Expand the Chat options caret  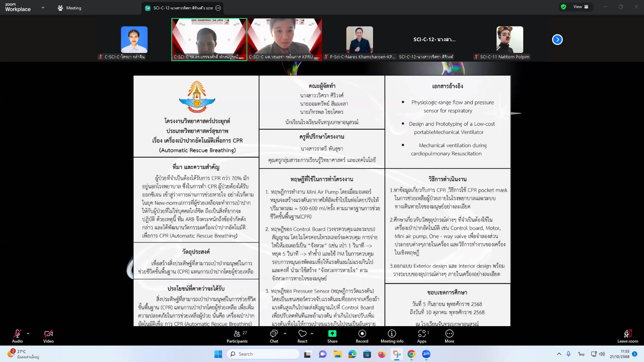tap(285, 334)
